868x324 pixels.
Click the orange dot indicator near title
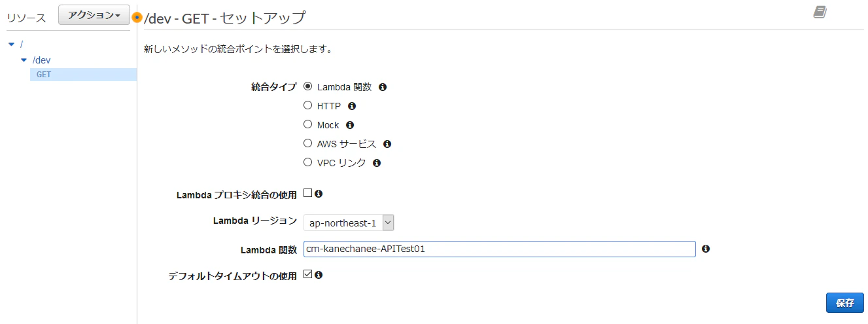(137, 18)
